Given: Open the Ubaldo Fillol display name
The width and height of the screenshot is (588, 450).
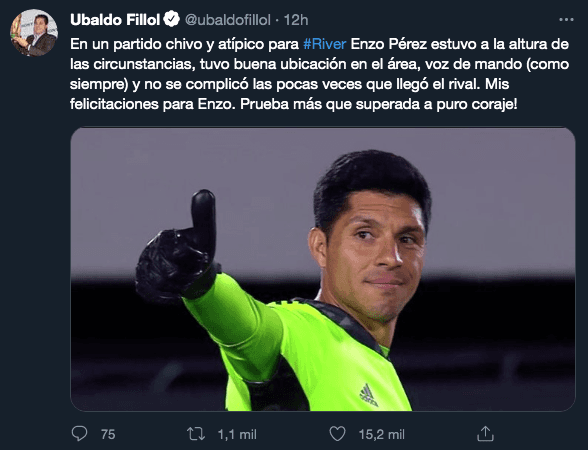Looking at the screenshot, I should point(115,20).
